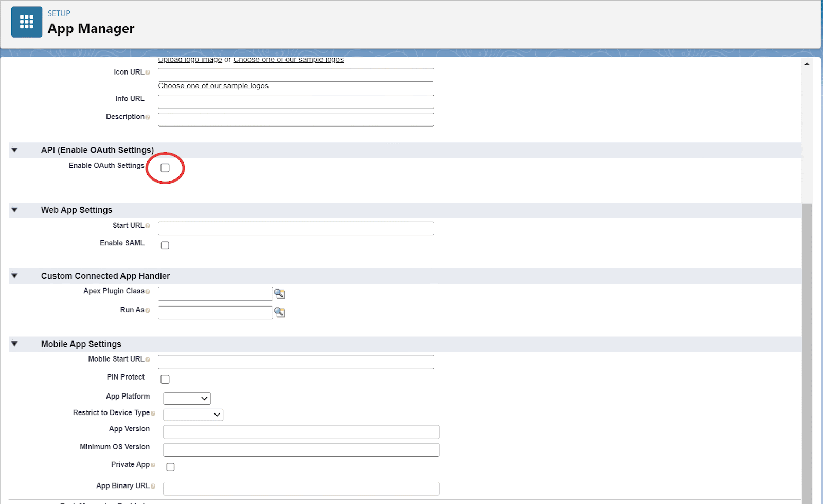Click the Minimum OS Version field
The width and height of the screenshot is (823, 504).
click(x=301, y=450)
